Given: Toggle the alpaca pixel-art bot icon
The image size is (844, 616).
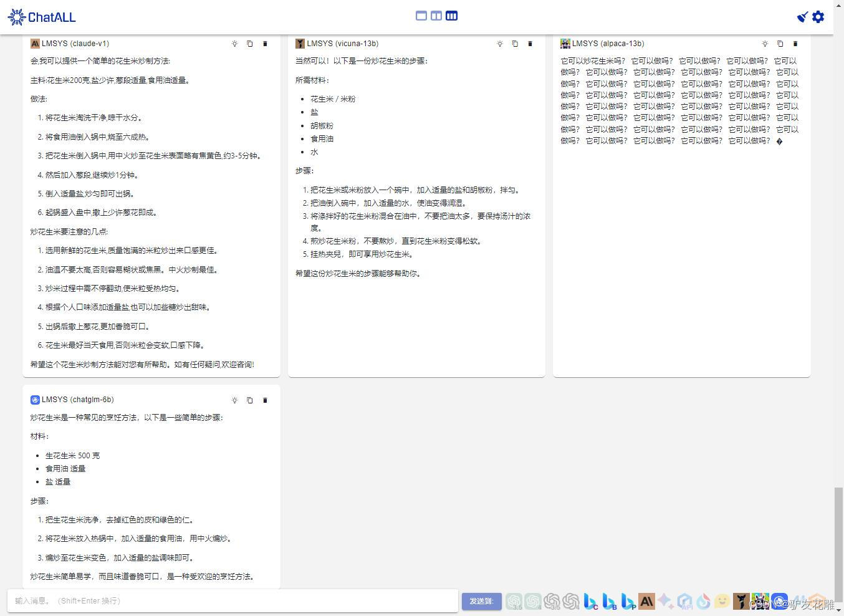Looking at the screenshot, I should pyautogui.click(x=760, y=601).
